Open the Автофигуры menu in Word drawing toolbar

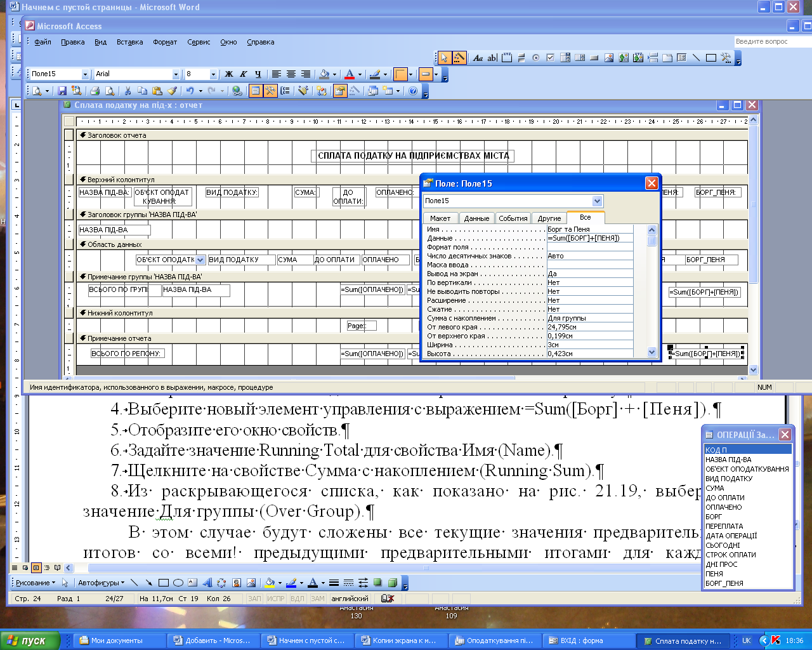pyautogui.click(x=101, y=583)
